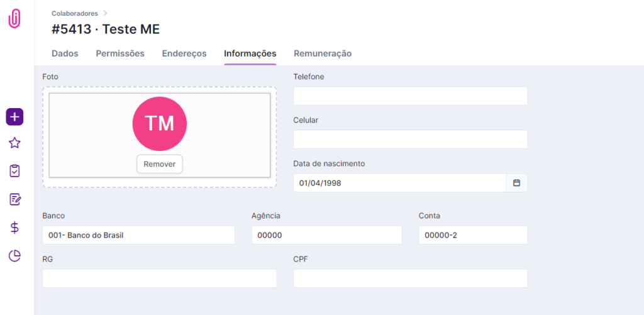The image size is (644, 315).
Task: Click the page title #5413 · Teste ME
Action: coord(106,29)
